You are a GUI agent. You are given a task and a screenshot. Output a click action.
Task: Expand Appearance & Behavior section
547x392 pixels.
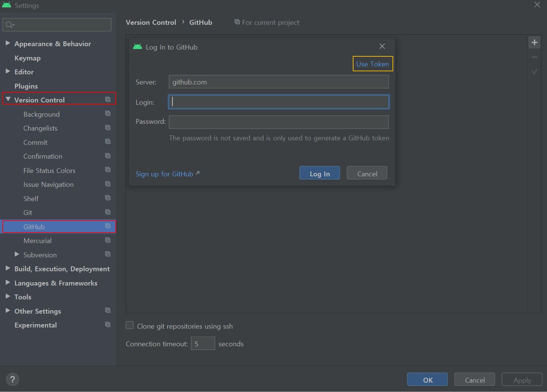coord(7,43)
